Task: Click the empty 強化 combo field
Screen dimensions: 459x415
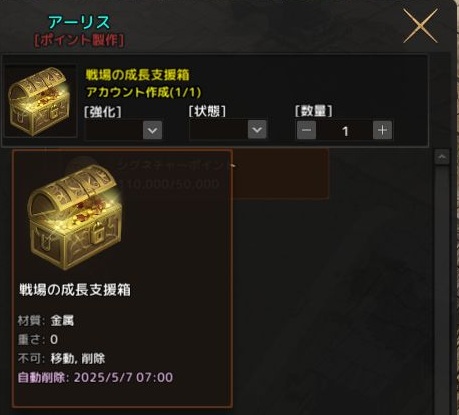Action: tap(114, 130)
